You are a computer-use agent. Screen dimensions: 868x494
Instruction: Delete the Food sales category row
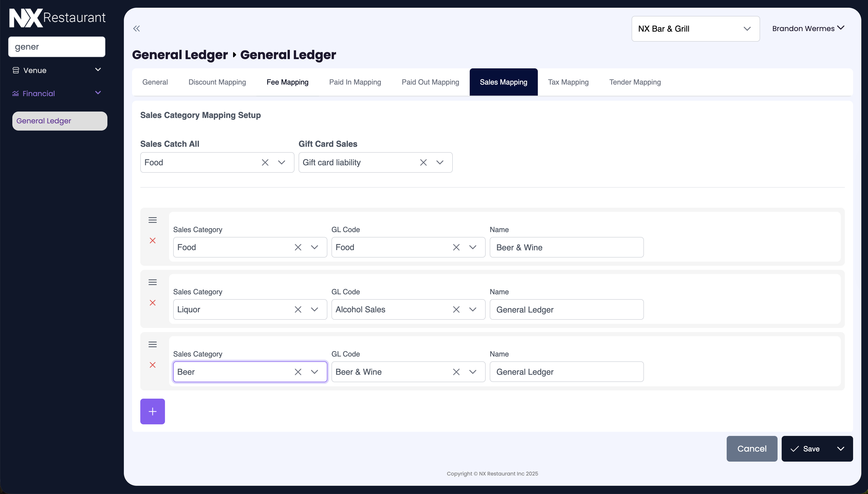(153, 241)
